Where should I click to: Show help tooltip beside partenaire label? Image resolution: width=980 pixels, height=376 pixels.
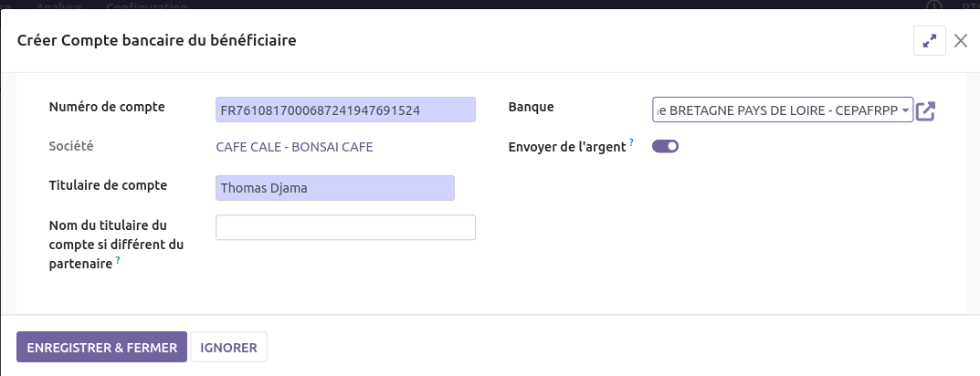point(118,259)
